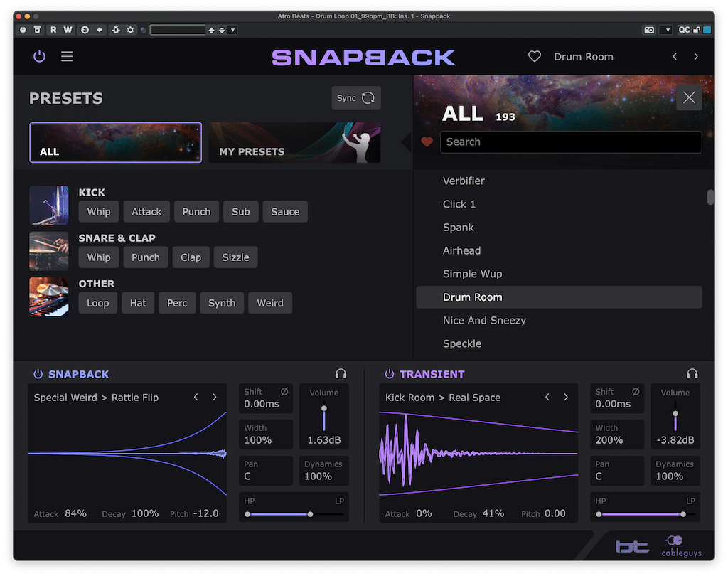Select the Hat tag
Viewport: 728px width, 576px height.
pyautogui.click(x=138, y=303)
